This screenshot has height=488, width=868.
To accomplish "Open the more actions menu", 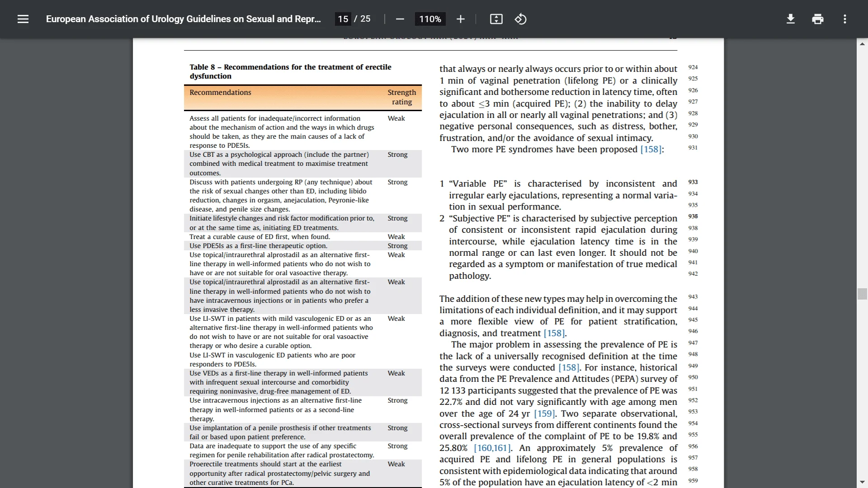I will [845, 19].
